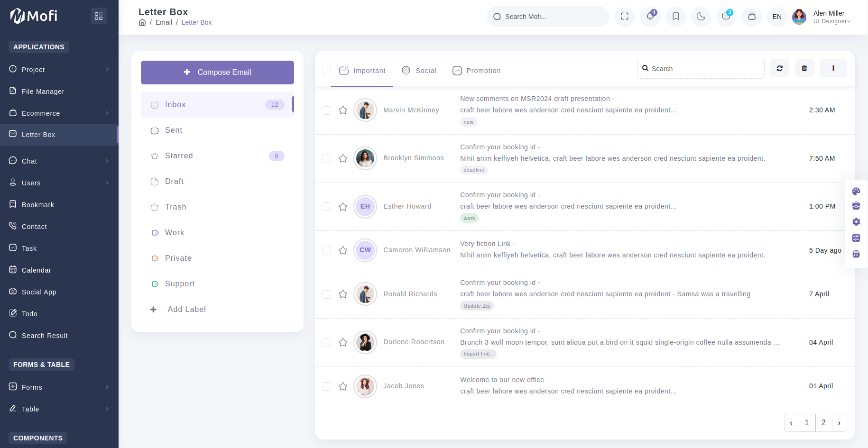The width and height of the screenshot is (868, 448).
Task: Click the Compose Email button
Action: click(x=217, y=72)
